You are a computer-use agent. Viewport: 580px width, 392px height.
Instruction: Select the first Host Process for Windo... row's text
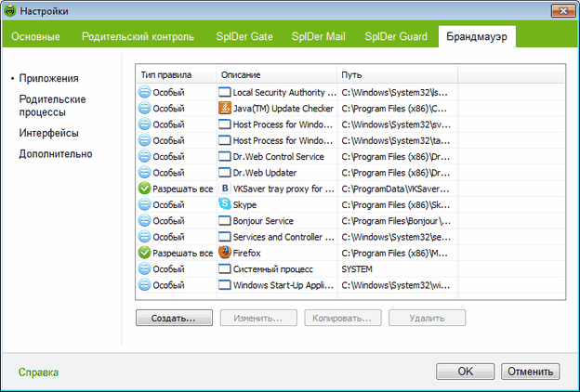[283, 124]
